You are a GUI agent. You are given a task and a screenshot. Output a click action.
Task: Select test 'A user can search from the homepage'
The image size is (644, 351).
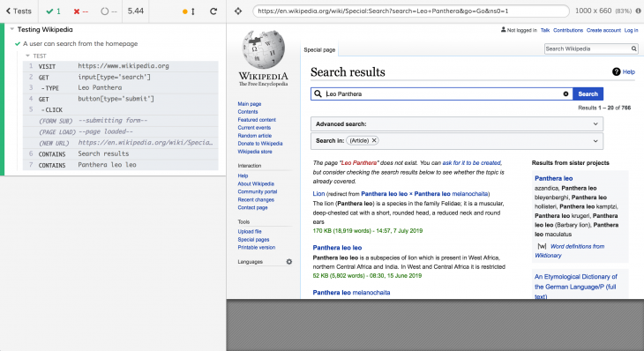(x=80, y=43)
